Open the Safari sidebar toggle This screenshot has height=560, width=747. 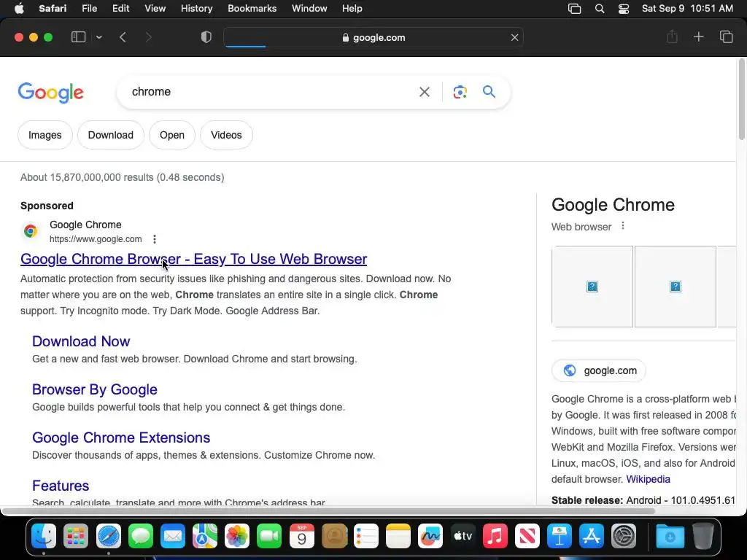click(x=78, y=37)
